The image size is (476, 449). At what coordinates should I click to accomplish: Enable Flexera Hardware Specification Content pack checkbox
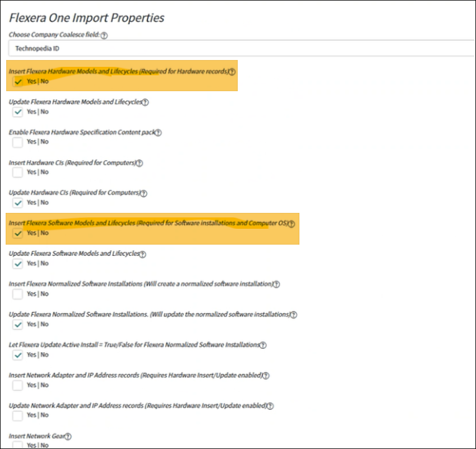click(x=18, y=142)
